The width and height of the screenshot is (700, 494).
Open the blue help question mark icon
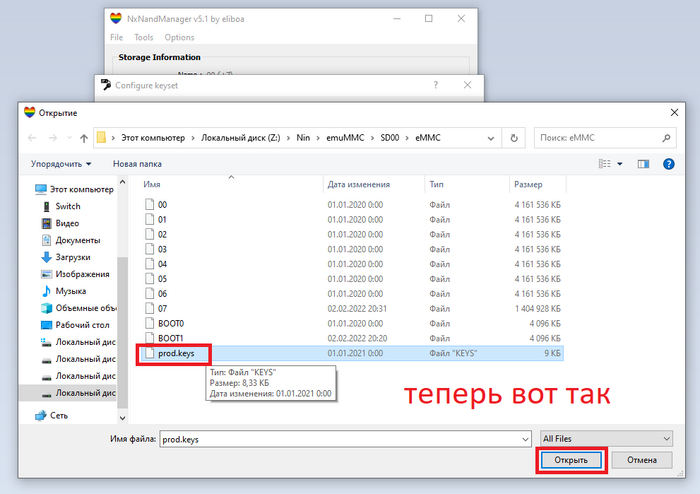pos(669,163)
